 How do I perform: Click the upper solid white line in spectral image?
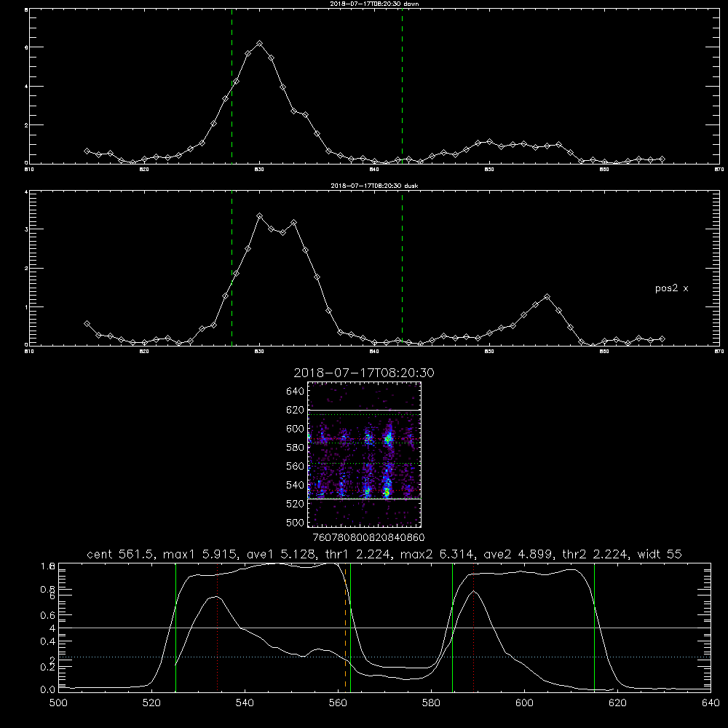click(365, 410)
